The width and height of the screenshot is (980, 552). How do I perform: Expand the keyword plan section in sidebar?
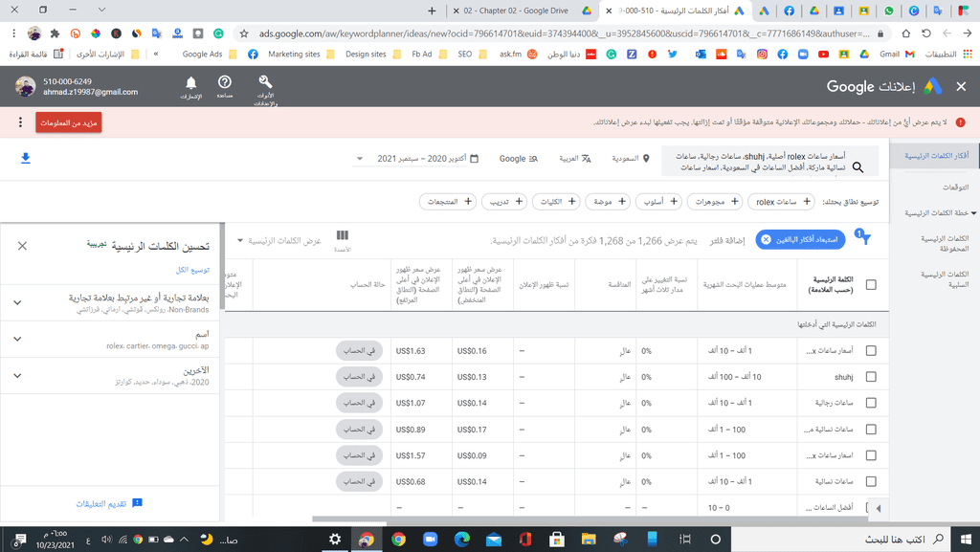973,213
